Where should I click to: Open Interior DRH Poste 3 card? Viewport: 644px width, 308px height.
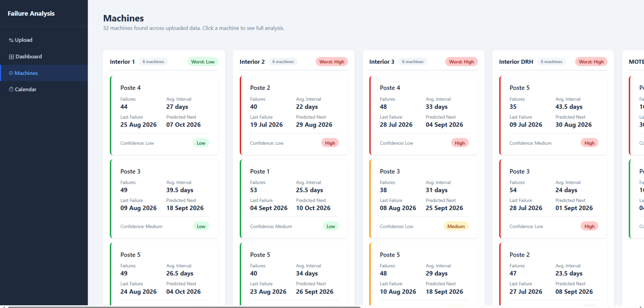coord(553,199)
